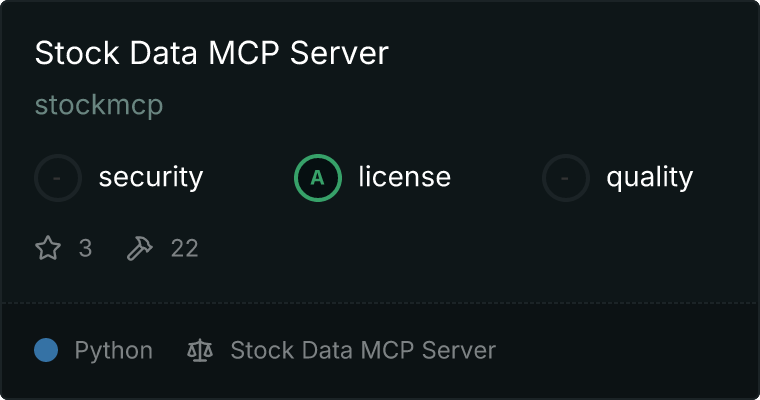
Task: Click the star count 3
Action: [x=85, y=248]
